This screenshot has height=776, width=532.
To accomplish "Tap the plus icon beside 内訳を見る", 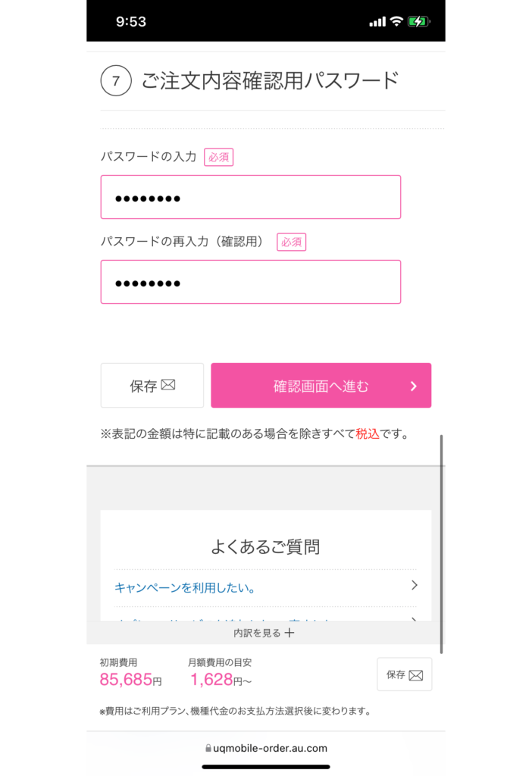I will (289, 633).
